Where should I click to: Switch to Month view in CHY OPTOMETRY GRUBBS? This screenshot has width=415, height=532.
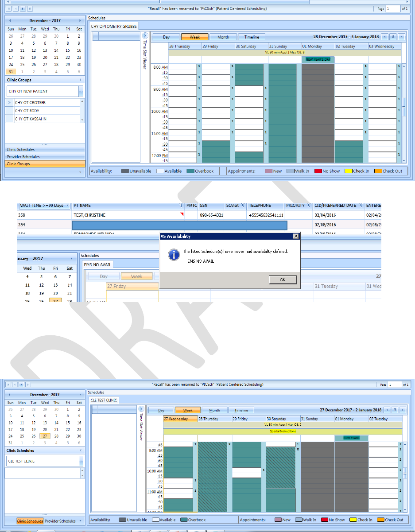223,37
